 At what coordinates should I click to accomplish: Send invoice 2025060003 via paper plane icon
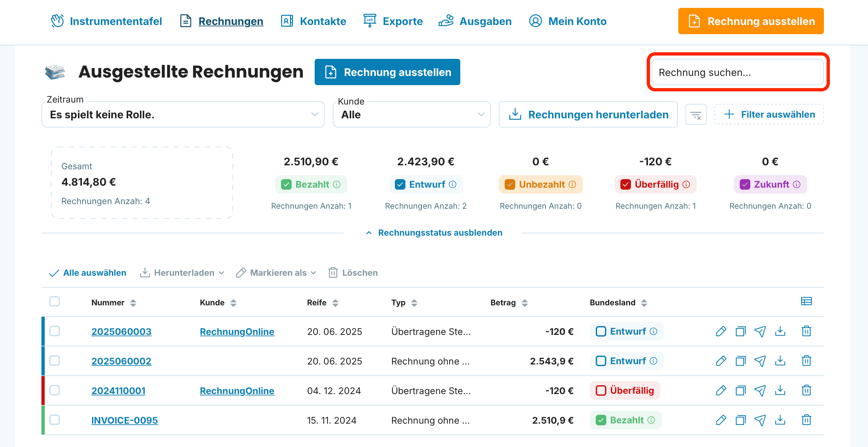tap(760, 331)
